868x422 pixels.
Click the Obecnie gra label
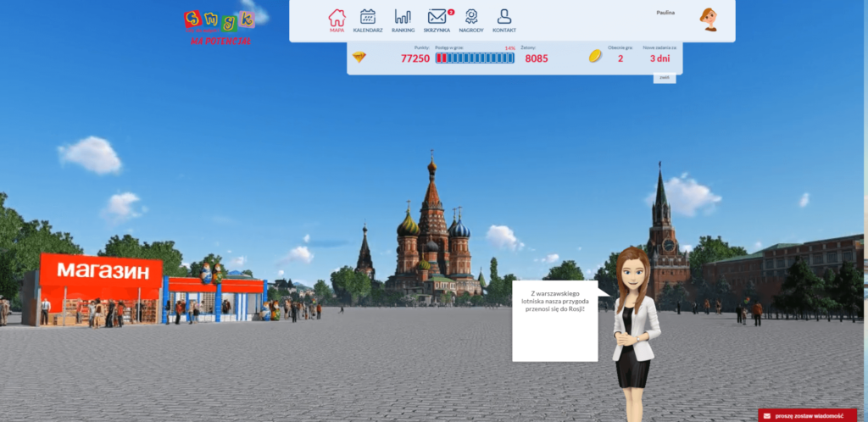point(620,47)
